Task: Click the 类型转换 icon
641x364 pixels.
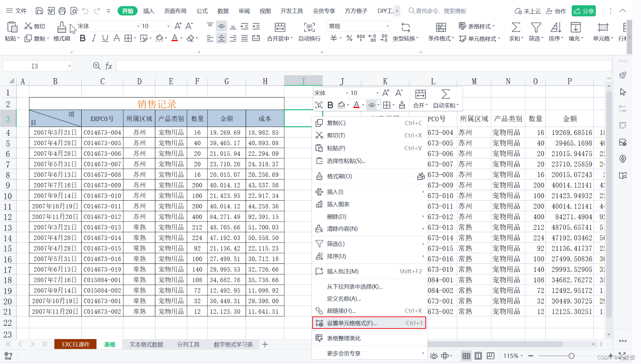Action: 406,27
